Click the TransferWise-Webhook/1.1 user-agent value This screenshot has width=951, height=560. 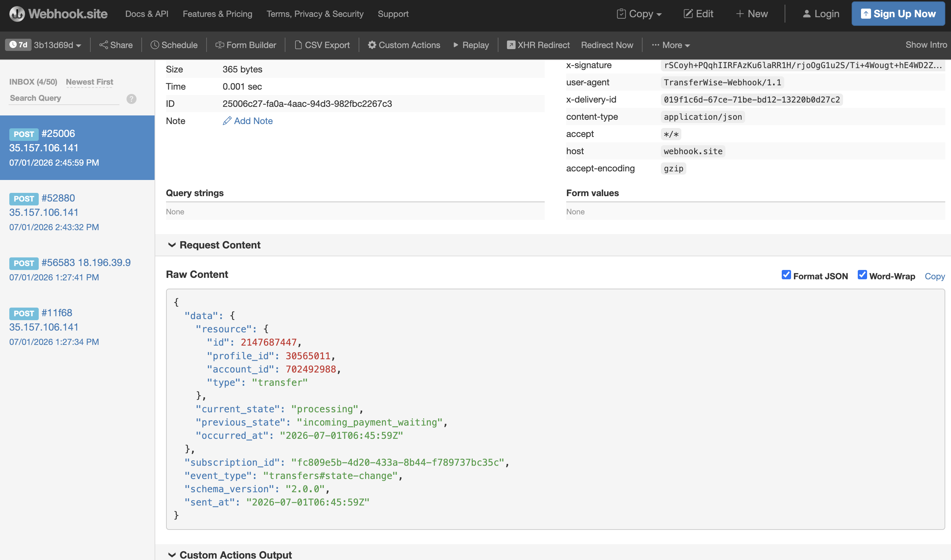click(722, 82)
